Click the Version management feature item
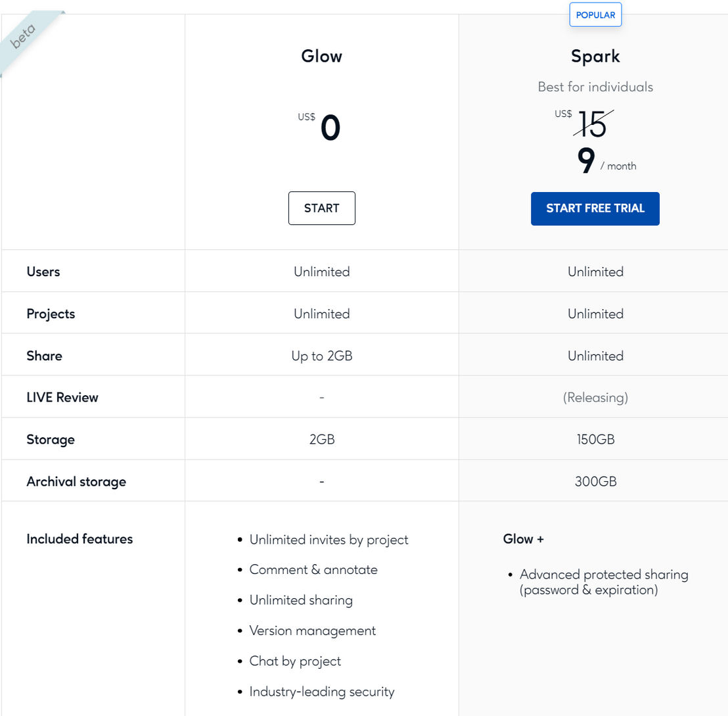This screenshot has height=716, width=728. coord(313,631)
